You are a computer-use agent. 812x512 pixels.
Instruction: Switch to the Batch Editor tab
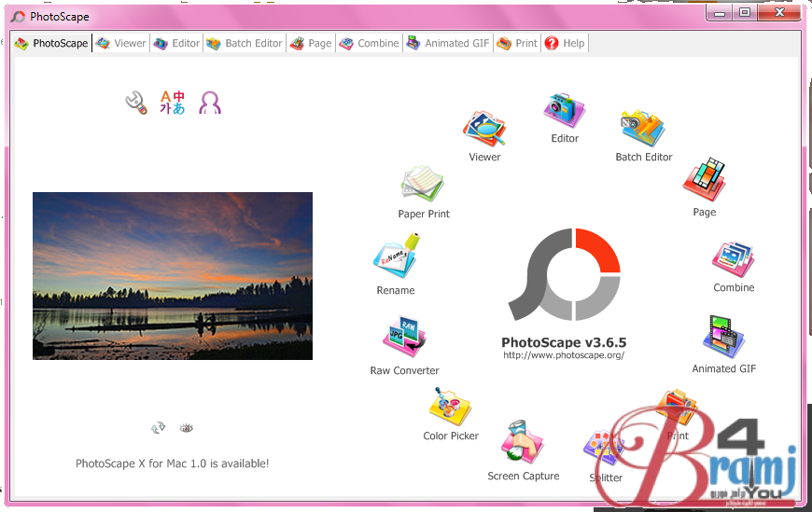[x=245, y=44]
